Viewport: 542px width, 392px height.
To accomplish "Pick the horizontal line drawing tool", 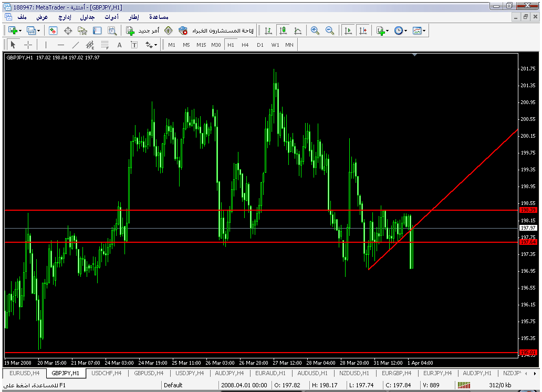I will (x=60, y=45).
